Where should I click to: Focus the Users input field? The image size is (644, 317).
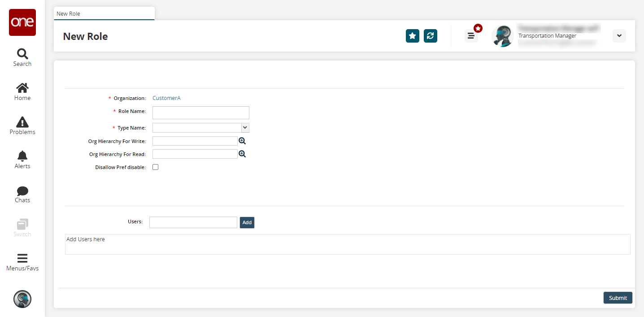coord(193,222)
